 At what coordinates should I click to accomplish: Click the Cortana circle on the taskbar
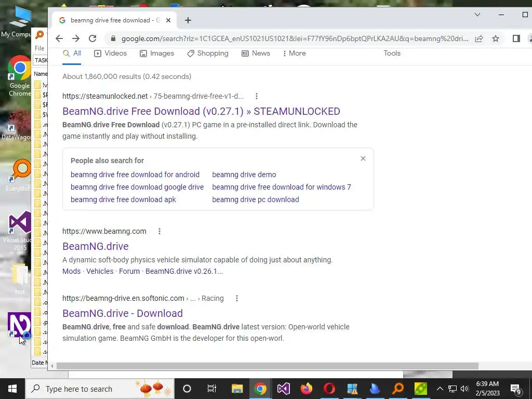point(187,389)
